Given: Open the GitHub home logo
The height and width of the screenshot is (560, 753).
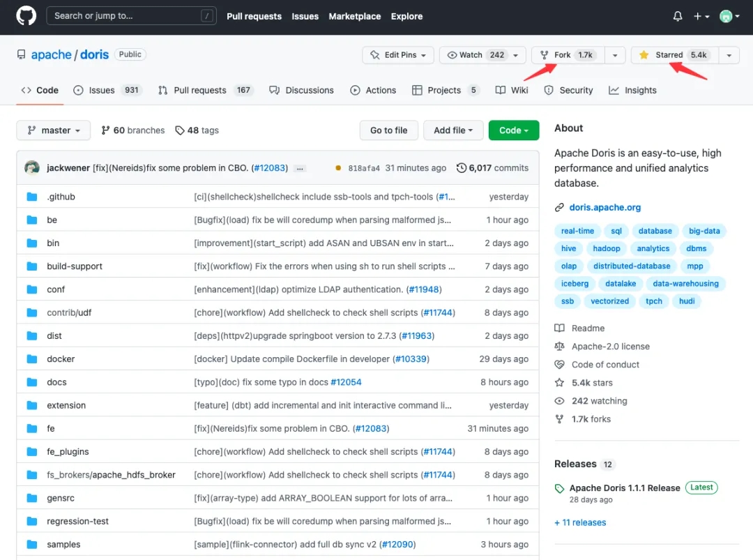Looking at the screenshot, I should (26, 16).
